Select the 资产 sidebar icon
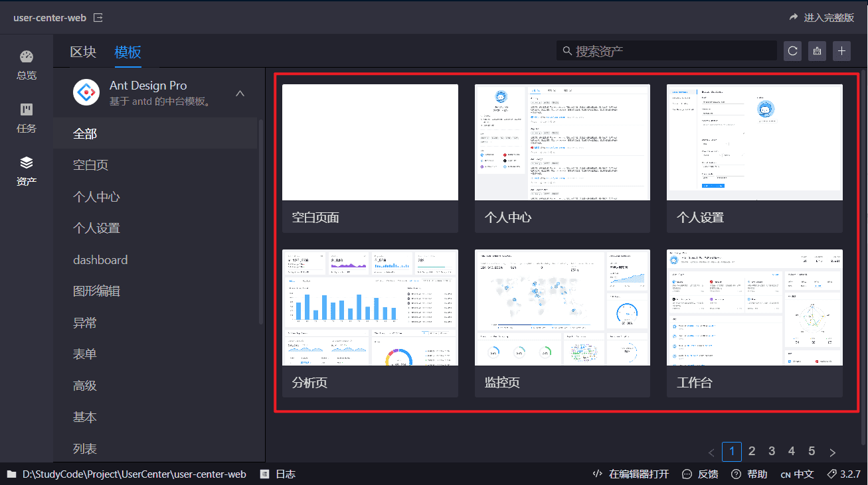 (x=27, y=171)
